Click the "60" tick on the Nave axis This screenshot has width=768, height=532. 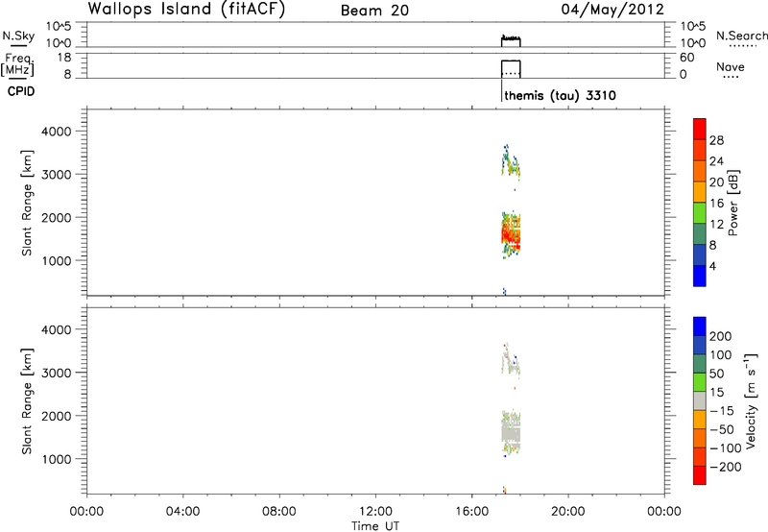click(x=686, y=58)
